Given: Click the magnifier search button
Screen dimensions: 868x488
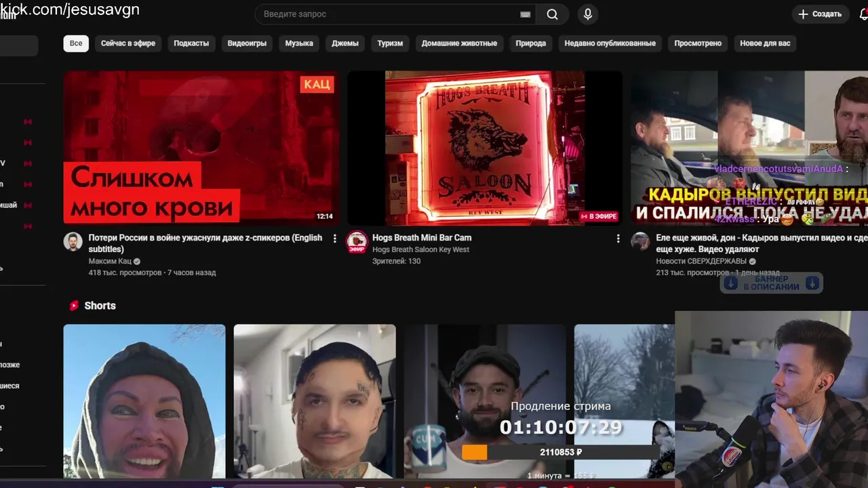Looking at the screenshot, I should pyautogui.click(x=552, y=14).
